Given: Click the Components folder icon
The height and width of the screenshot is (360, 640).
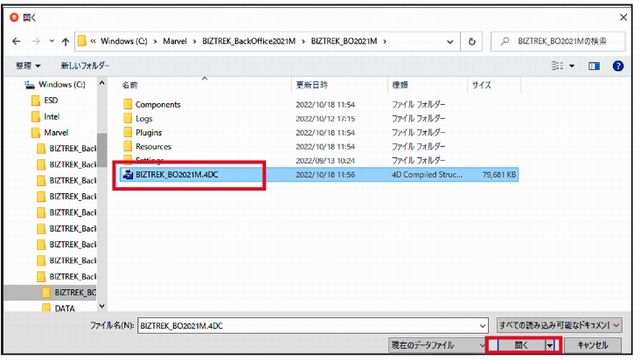Looking at the screenshot, I should point(128,104).
